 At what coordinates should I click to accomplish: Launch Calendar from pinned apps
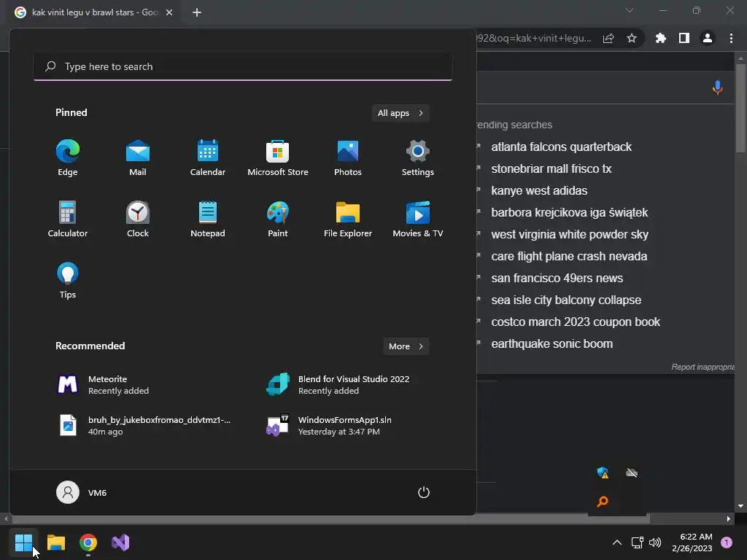(x=208, y=158)
